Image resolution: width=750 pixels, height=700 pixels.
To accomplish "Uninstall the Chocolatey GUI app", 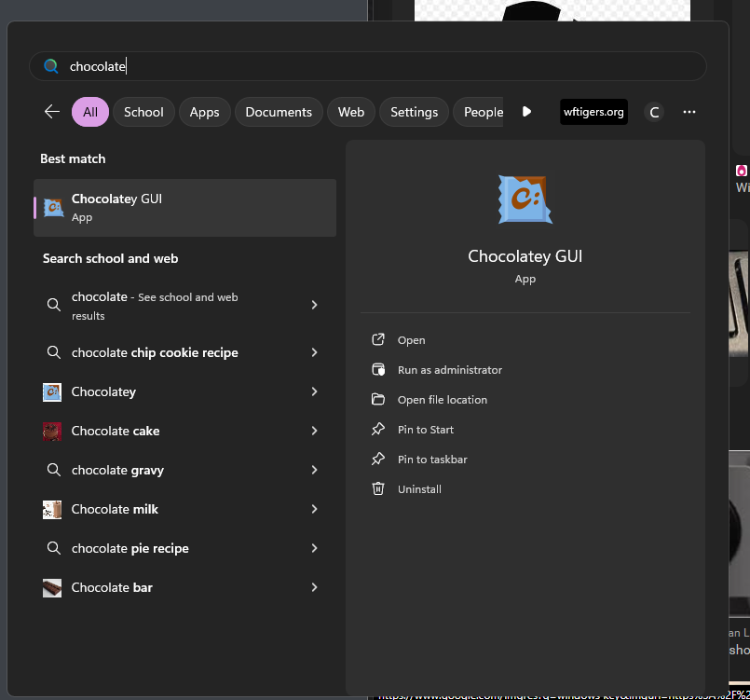I will pos(419,489).
